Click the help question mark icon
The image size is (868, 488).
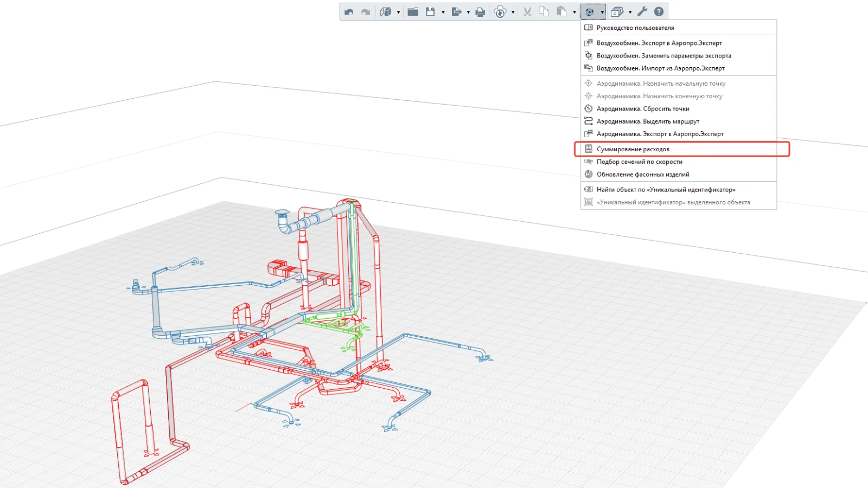click(x=659, y=11)
